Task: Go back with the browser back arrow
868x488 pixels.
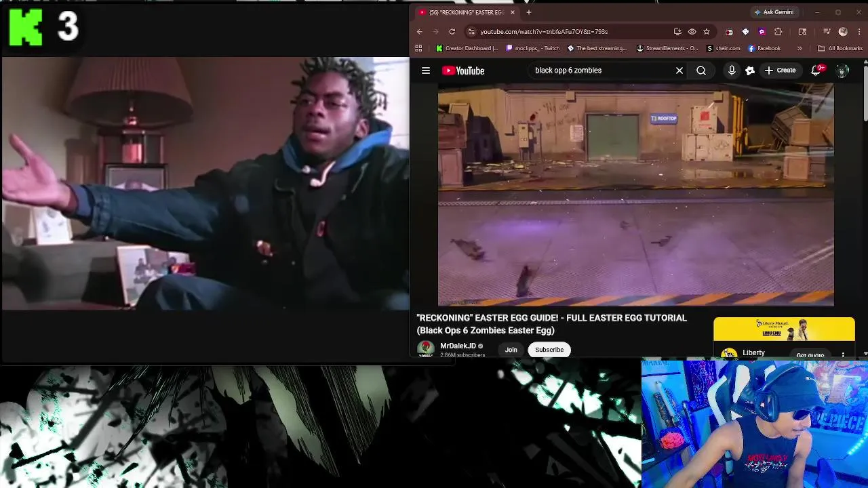Action: (x=420, y=32)
